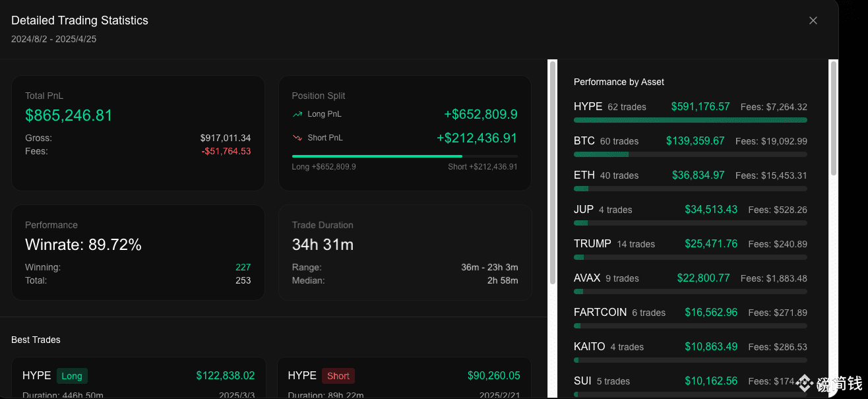Click the Total trades count 253
The width and height of the screenshot is (868, 399).
point(243,280)
